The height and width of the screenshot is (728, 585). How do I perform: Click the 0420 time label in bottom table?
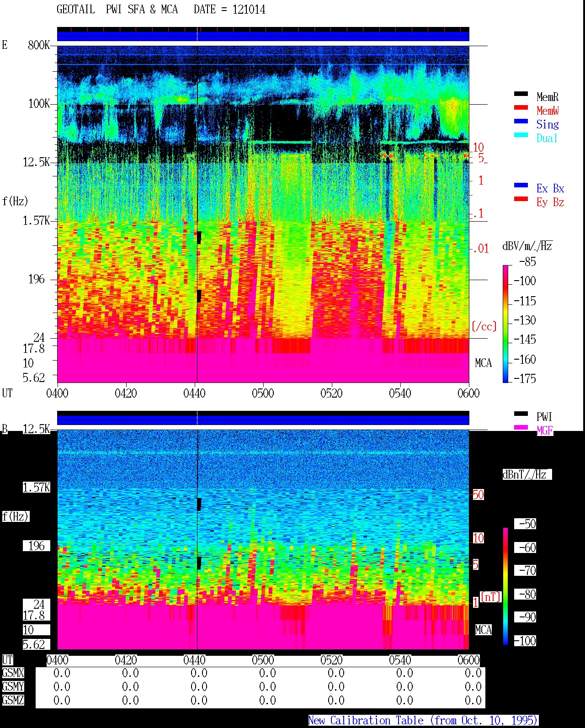coord(126,660)
